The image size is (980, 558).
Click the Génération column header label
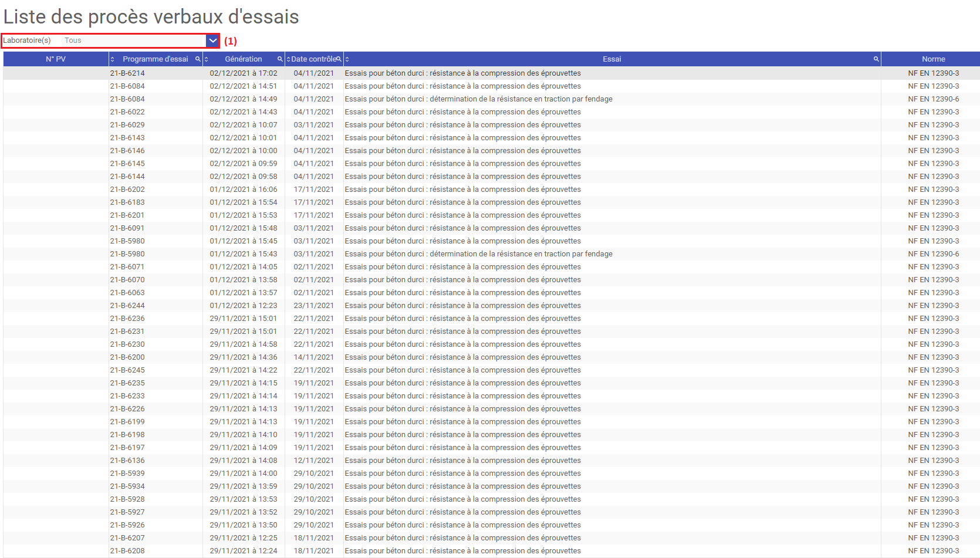[x=244, y=59]
